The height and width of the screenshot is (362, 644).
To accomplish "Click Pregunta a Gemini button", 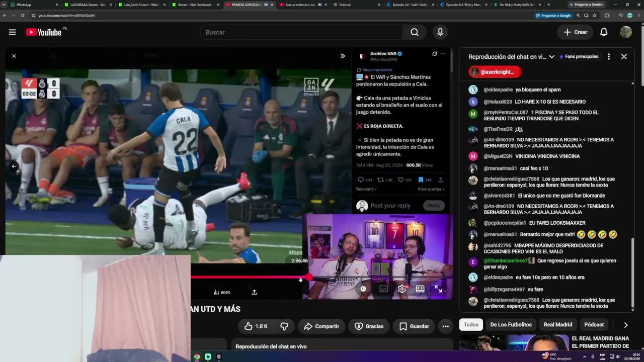I will (x=587, y=5).
